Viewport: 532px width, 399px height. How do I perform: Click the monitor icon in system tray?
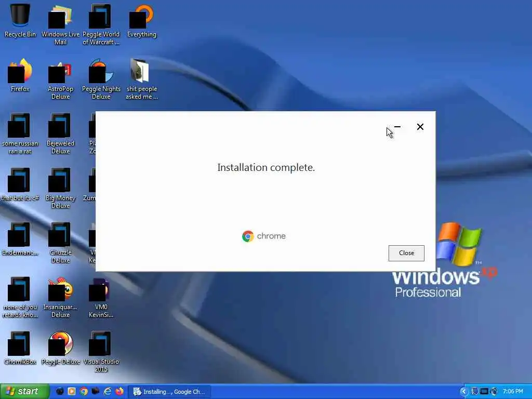(484, 392)
